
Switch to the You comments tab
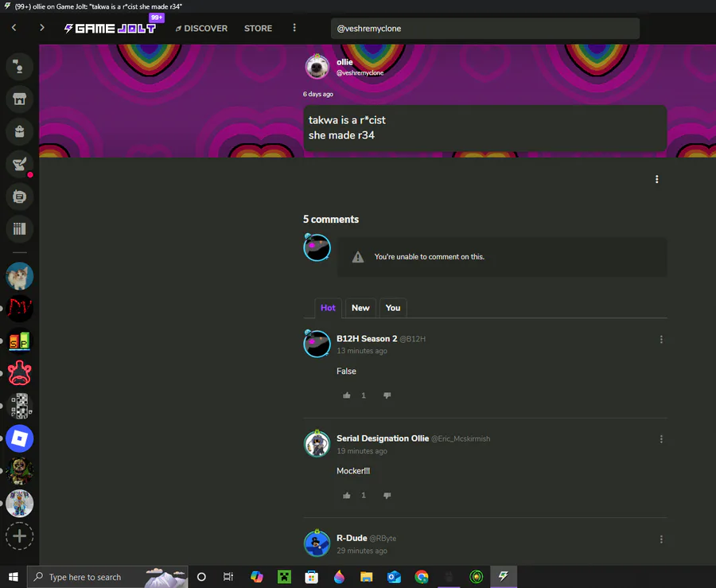coord(393,308)
